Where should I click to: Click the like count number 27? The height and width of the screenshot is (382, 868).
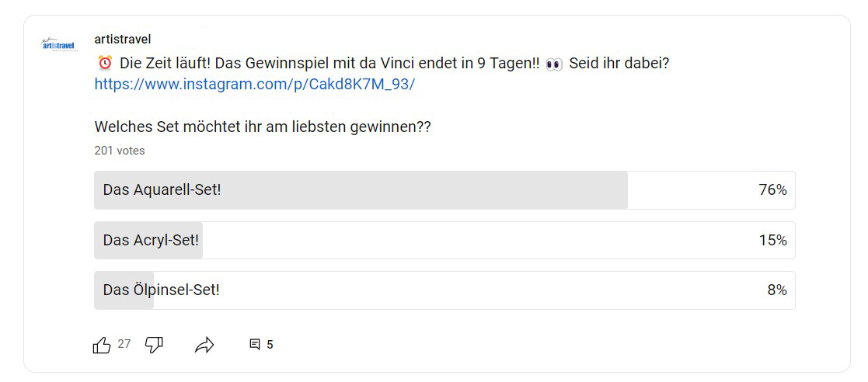pyautogui.click(x=124, y=344)
